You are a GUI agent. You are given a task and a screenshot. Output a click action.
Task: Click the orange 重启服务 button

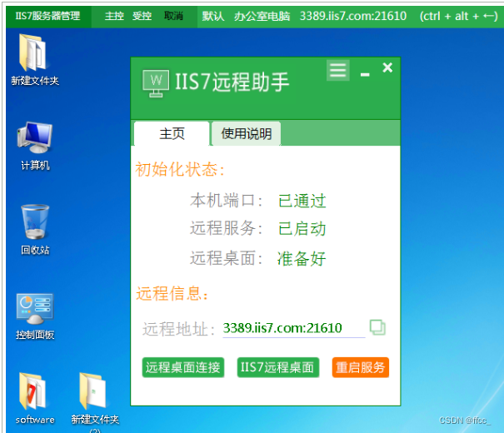pyautogui.click(x=361, y=367)
